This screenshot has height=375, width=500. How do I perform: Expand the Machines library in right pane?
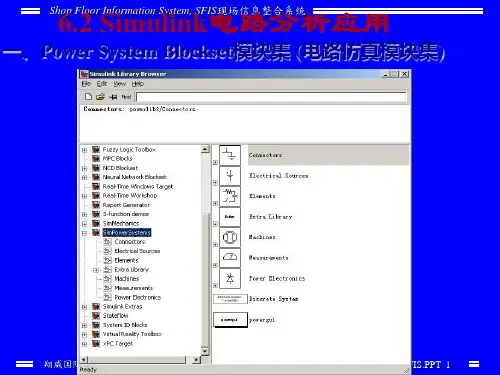click(x=215, y=244)
